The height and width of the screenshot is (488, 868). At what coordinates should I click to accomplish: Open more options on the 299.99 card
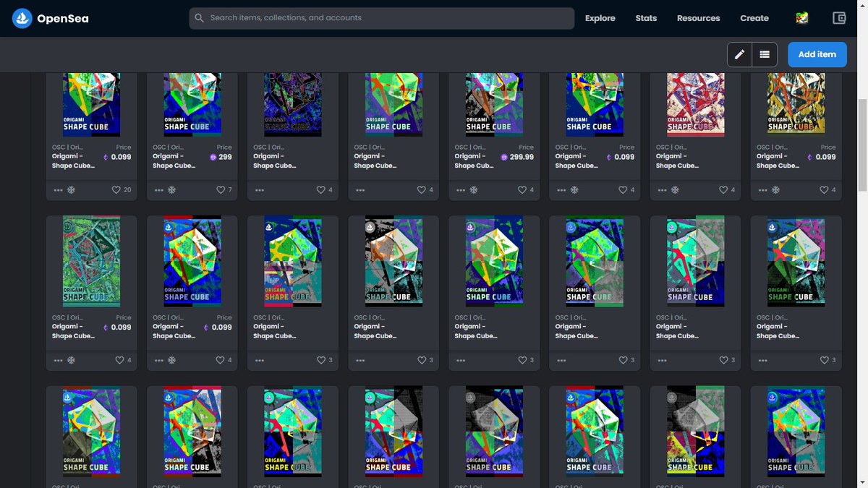click(461, 190)
